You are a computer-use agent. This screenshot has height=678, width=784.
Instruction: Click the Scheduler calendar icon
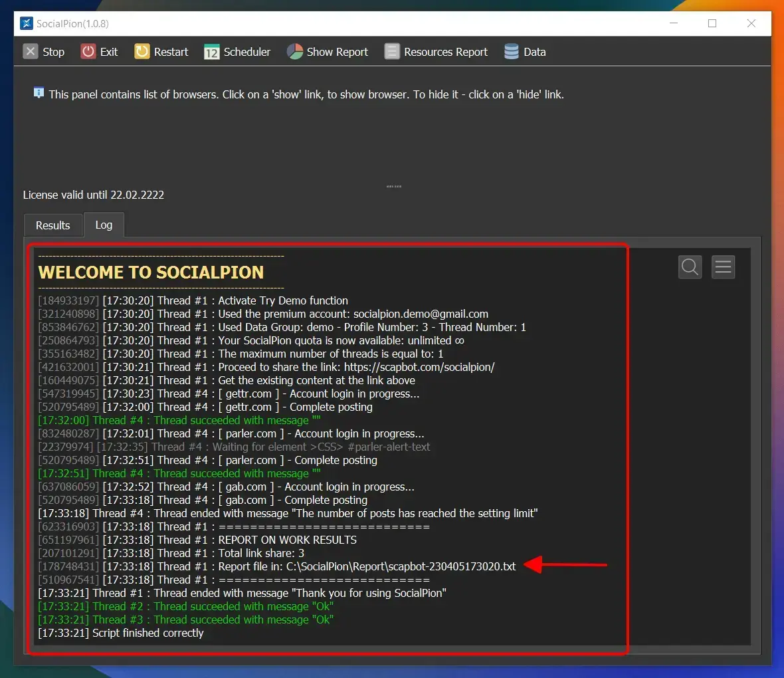(x=211, y=52)
